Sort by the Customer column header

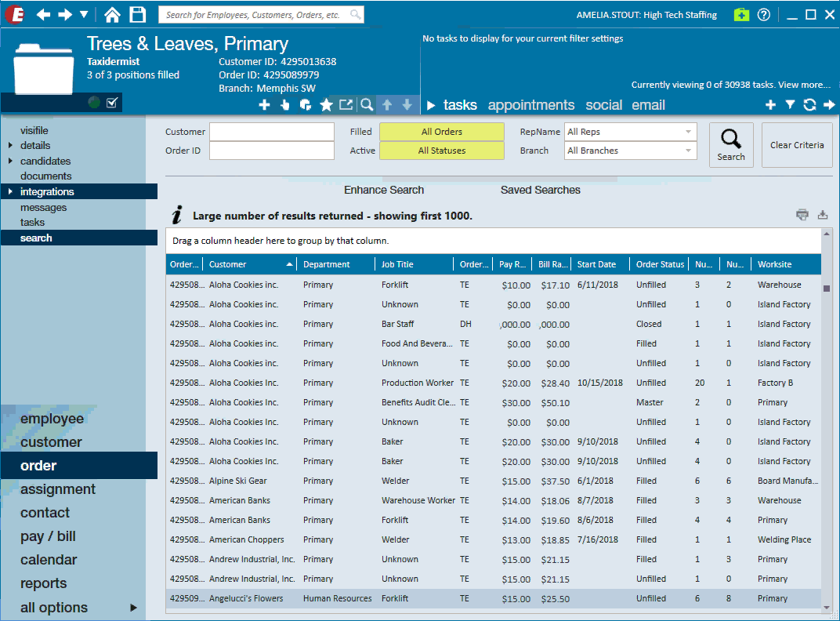pyautogui.click(x=250, y=264)
